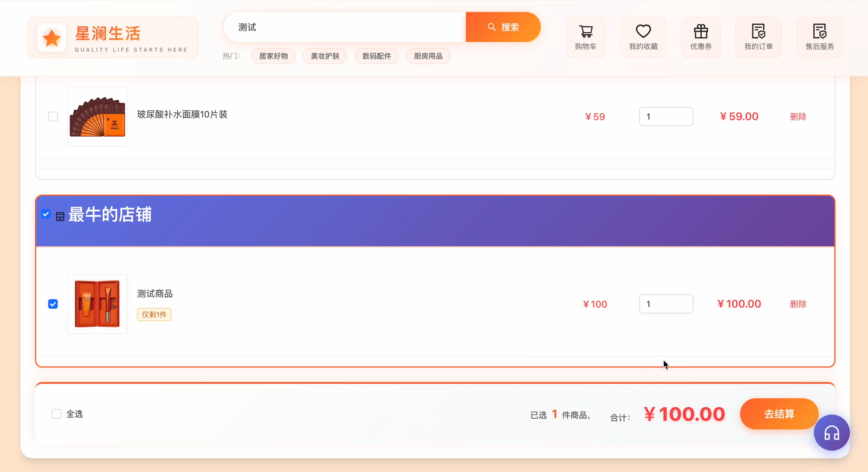Check the 玻尿酸补水面膜 item checkbox
Image resolution: width=868 pixels, height=472 pixels.
pyautogui.click(x=53, y=117)
